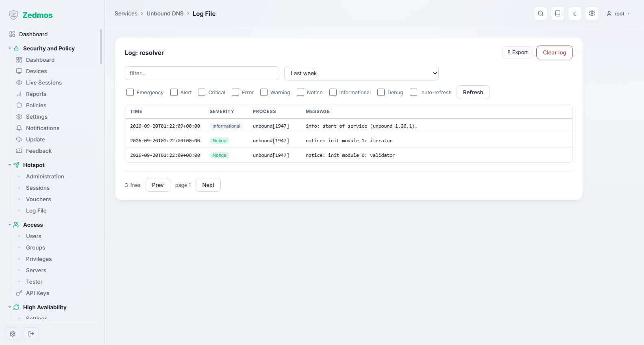Click the Hotspot paper plane icon
The width and height of the screenshot is (644, 345).
click(16, 165)
